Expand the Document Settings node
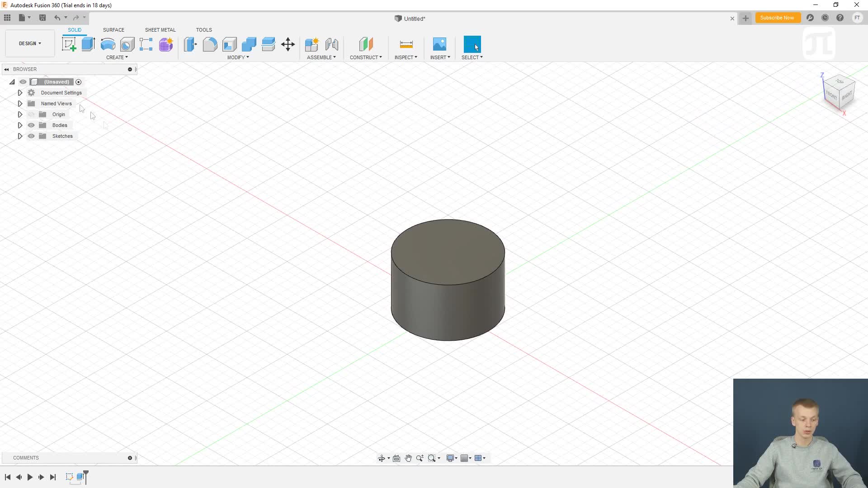Viewport: 868px width, 488px height. click(20, 93)
